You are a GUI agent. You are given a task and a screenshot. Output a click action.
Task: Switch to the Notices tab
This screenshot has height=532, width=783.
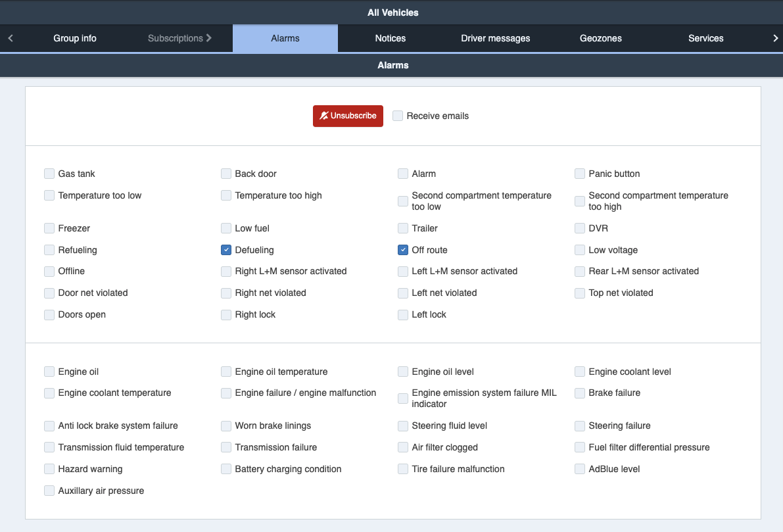click(390, 38)
